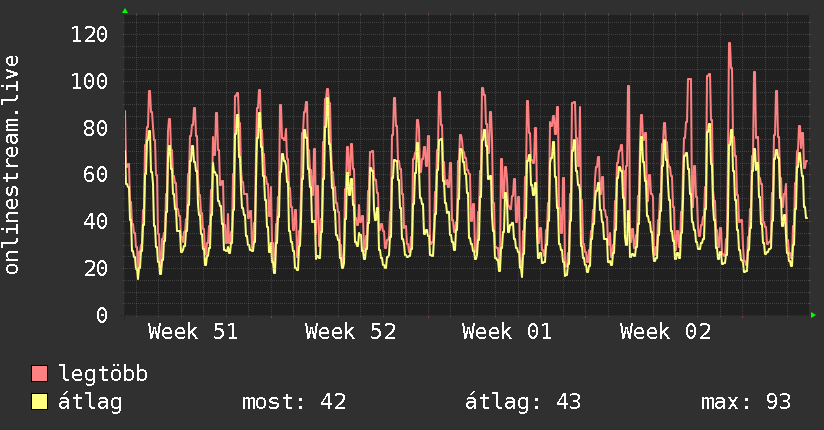Screen dimensions: 824x430
Task: Click the 60 y-axis tick label
Action: coord(96,175)
